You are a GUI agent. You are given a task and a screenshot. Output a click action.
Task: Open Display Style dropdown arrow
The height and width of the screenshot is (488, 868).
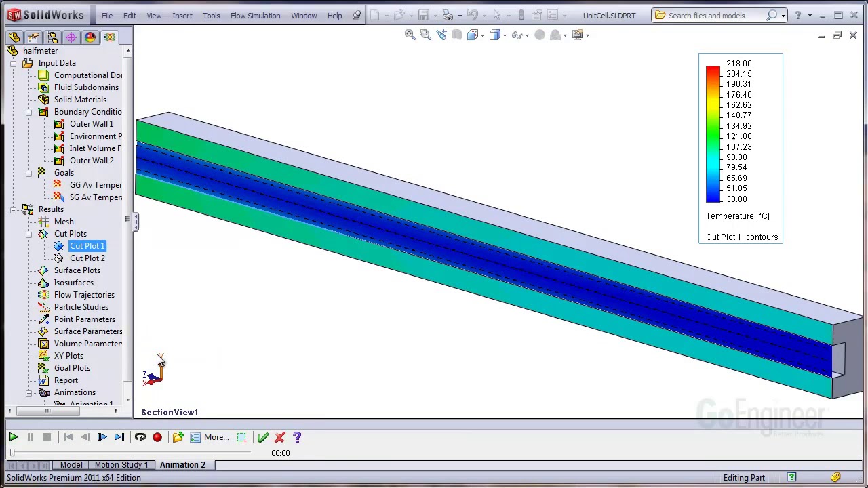505,35
